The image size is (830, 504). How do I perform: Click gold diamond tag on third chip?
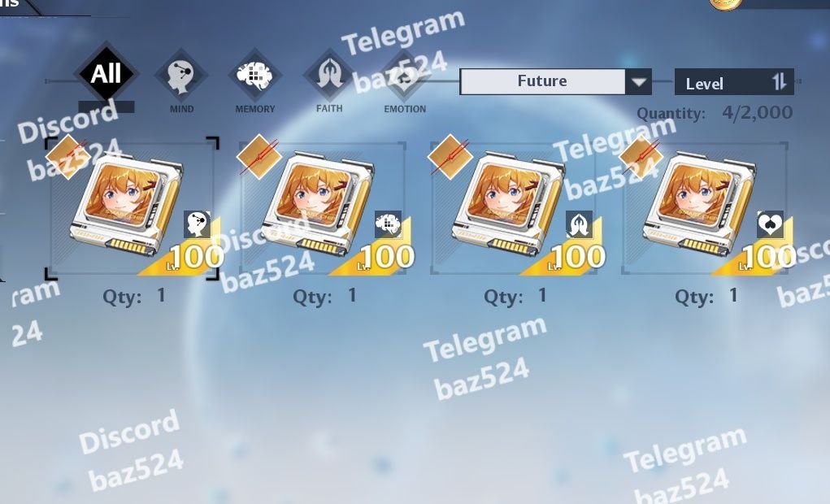coord(450,157)
